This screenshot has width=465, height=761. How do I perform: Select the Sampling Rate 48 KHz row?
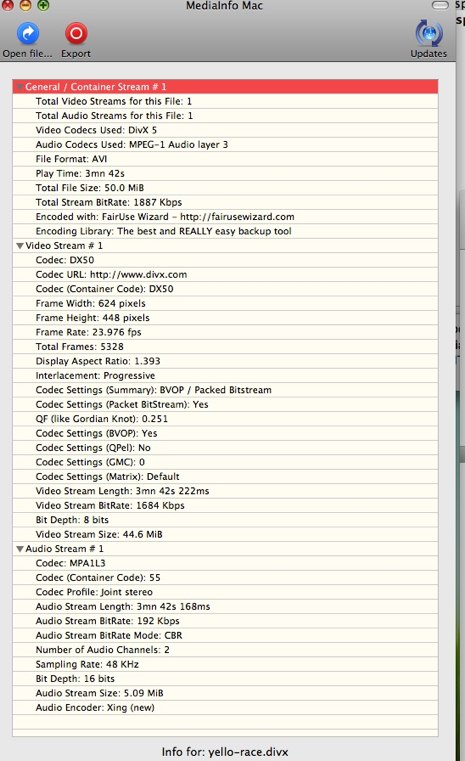click(x=225, y=664)
